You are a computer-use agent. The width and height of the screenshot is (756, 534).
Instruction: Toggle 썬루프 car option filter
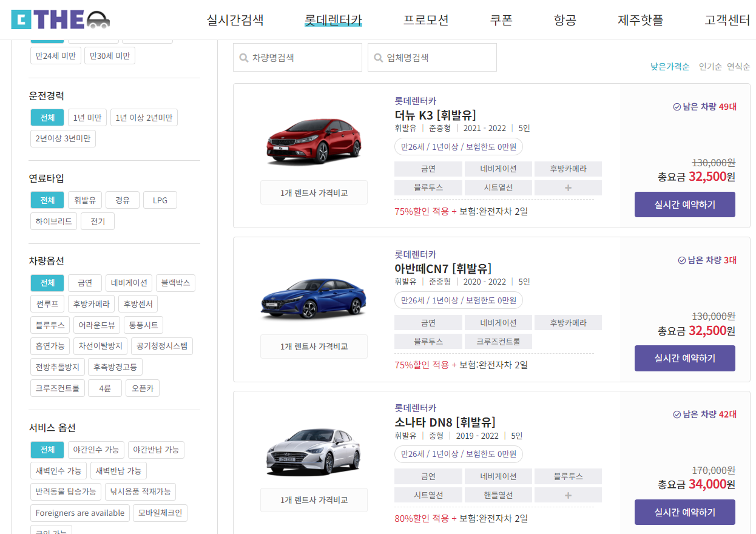47,304
